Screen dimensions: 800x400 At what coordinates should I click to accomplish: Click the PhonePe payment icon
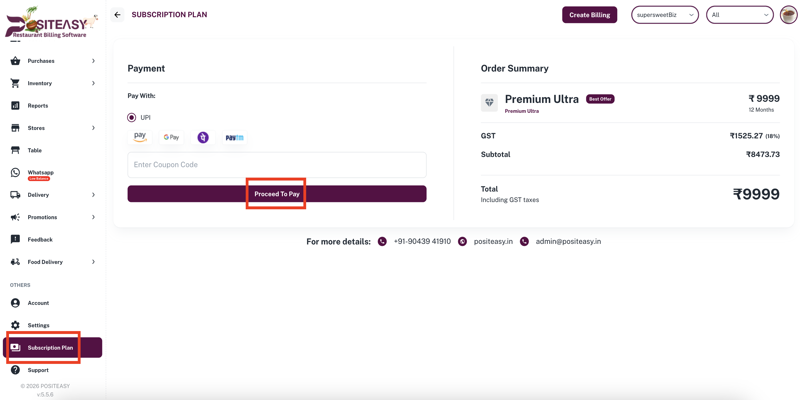pyautogui.click(x=203, y=137)
